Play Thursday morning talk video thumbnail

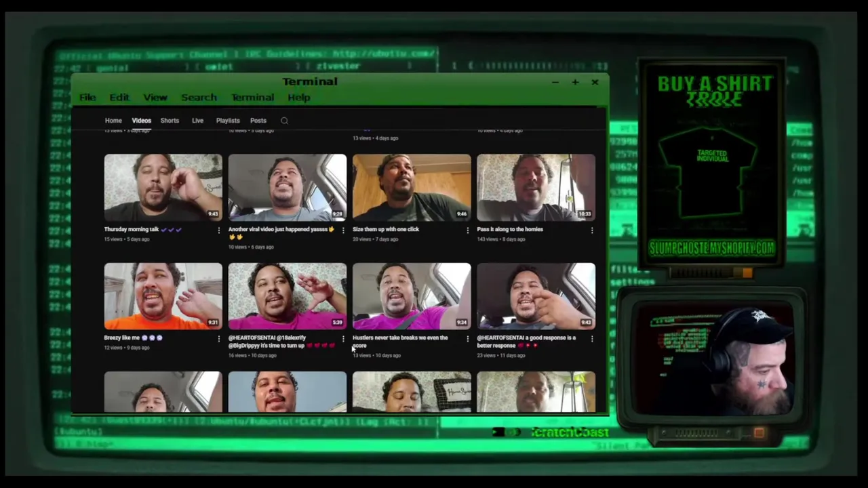click(x=163, y=187)
